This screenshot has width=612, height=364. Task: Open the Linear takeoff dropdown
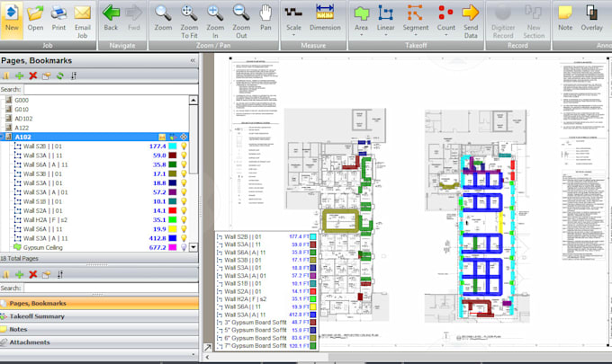click(385, 35)
